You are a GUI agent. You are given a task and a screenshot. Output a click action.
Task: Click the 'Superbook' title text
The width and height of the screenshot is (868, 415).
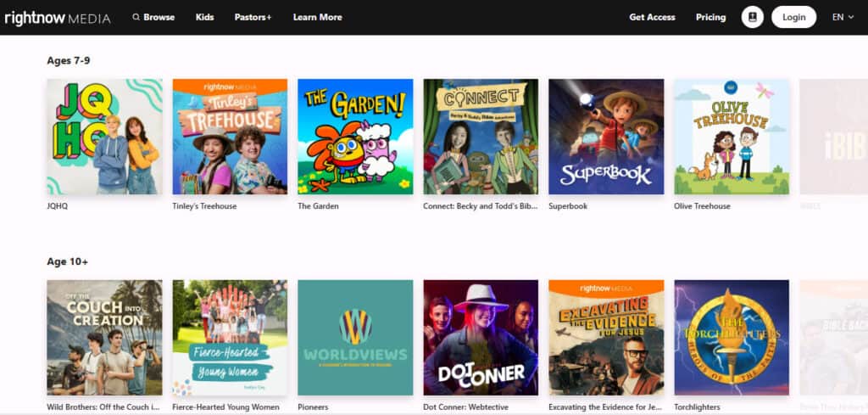(568, 206)
